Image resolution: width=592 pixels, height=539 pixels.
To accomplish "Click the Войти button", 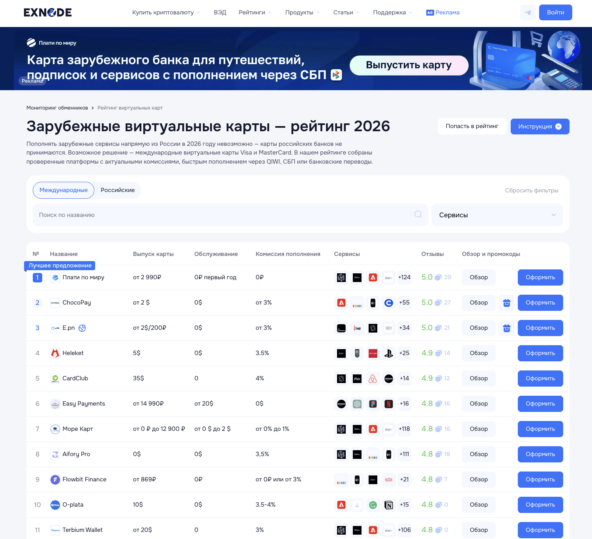I will point(555,12).
